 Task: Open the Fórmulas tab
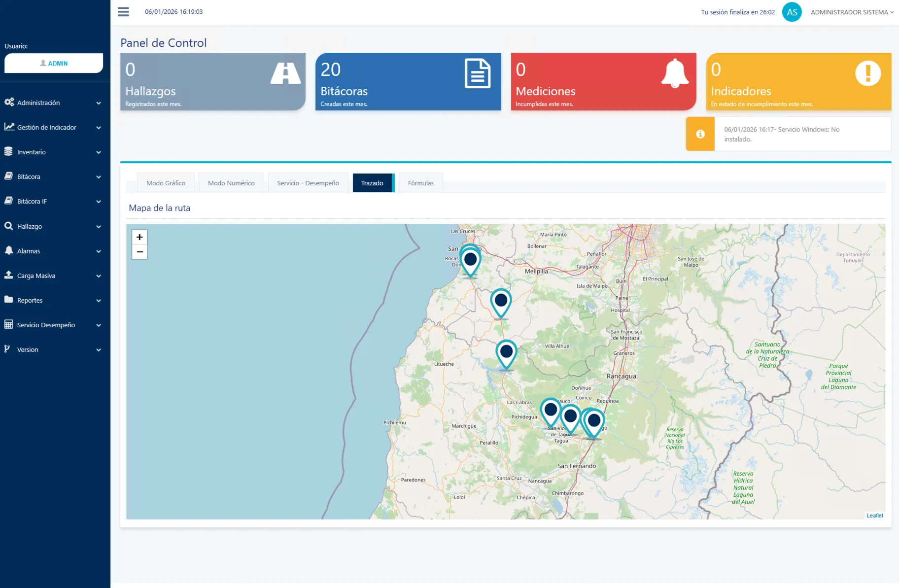[x=421, y=183]
